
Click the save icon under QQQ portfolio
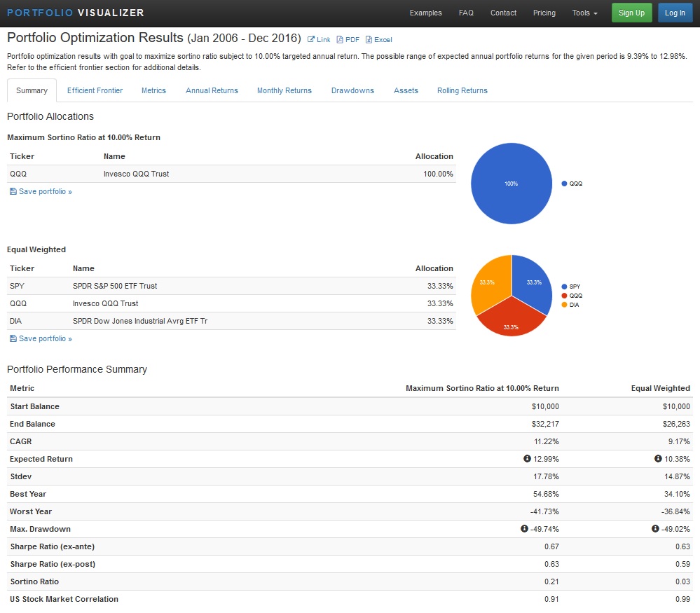click(13, 191)
